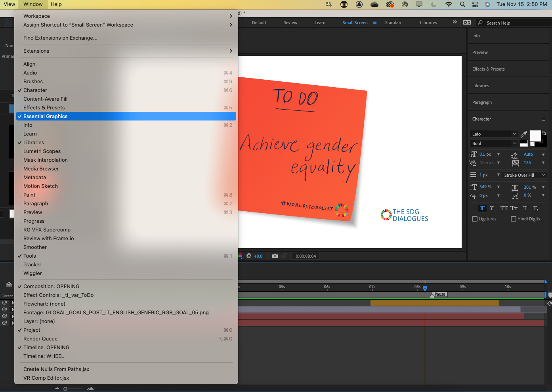Show hidden workspaces overflow chevron
Image resolution: width=552 pixels, height=392 pixels.
(455, 22)
